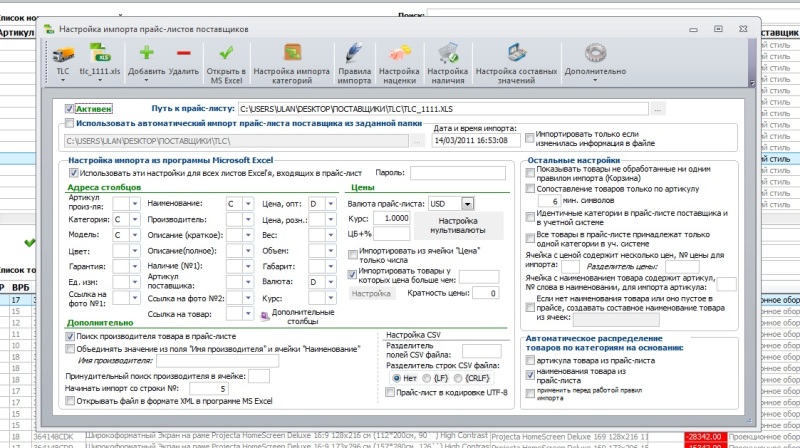Click the window title bar app icon
The height and width of the screenshot is (448, 800).
(x=49, y=29)
